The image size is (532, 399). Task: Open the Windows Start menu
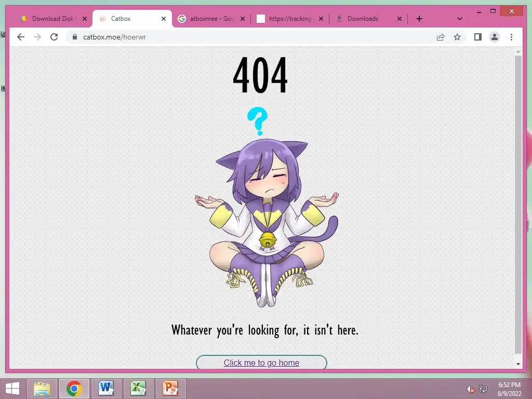tap(12, 389)
